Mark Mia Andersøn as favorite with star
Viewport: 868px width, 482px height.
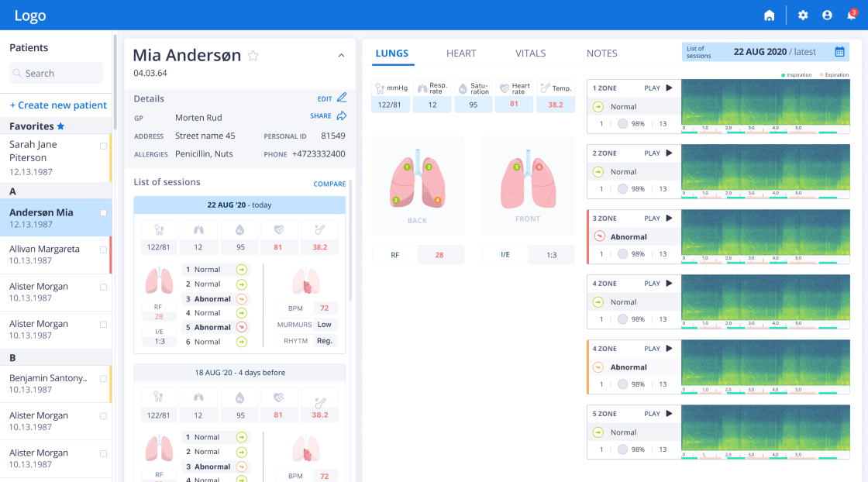click(x=253, y=56)
